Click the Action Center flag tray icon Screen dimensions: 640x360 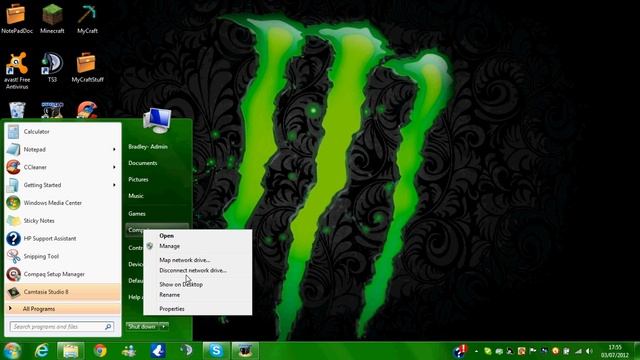click(533, 351)
